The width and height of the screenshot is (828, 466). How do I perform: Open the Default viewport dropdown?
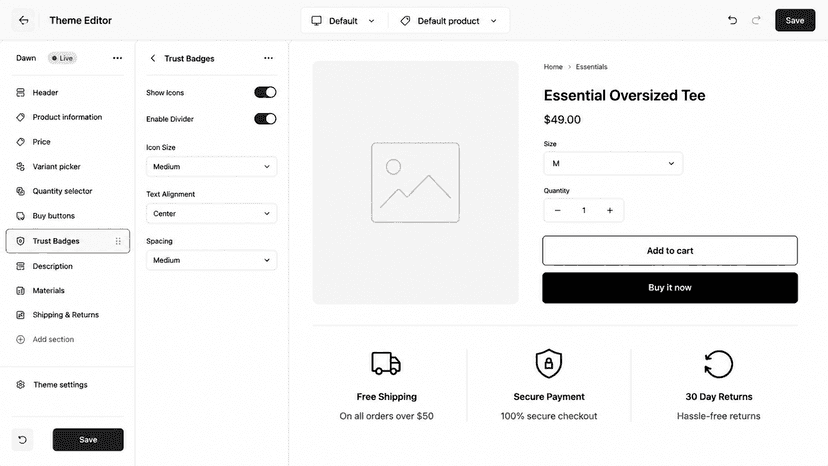pos(343,21)
